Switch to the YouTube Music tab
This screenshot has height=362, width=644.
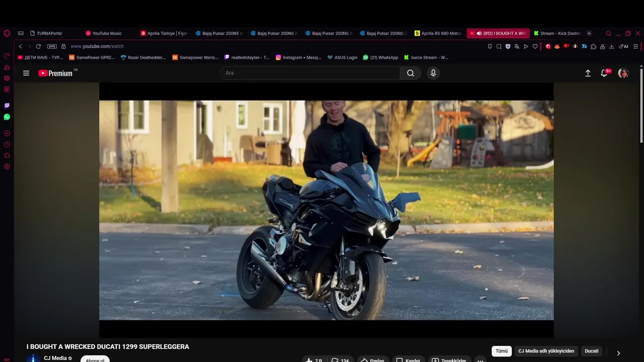(x=107, y=33)
